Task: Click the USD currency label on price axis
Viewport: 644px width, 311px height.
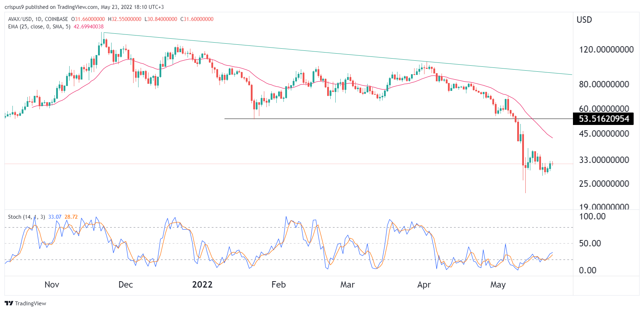Action: 584,20
